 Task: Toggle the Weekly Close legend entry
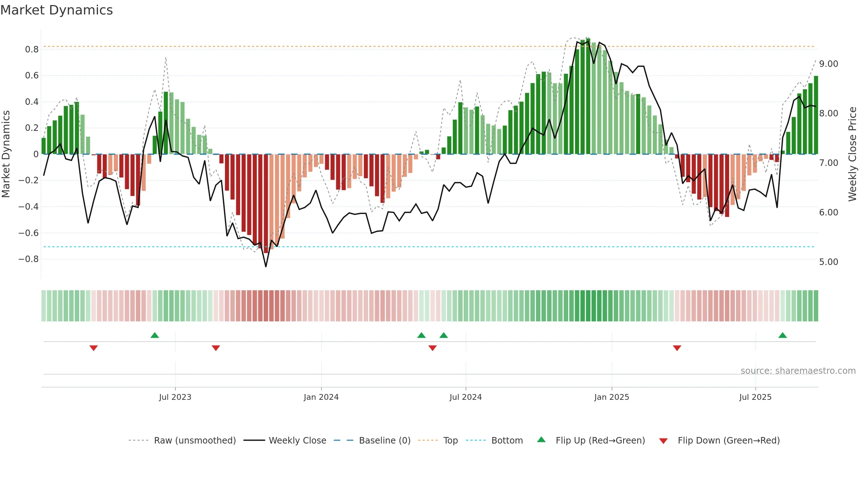coord(285,440)
